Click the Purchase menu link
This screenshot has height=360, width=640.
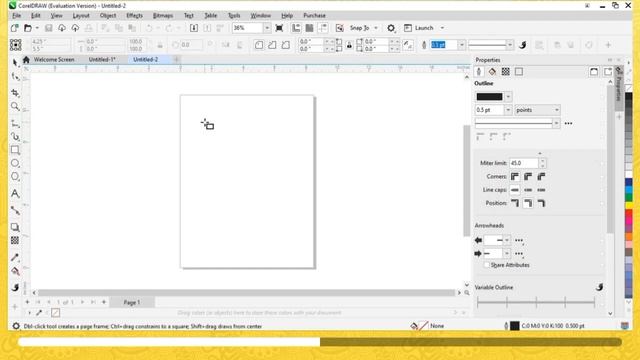[314, 16]
